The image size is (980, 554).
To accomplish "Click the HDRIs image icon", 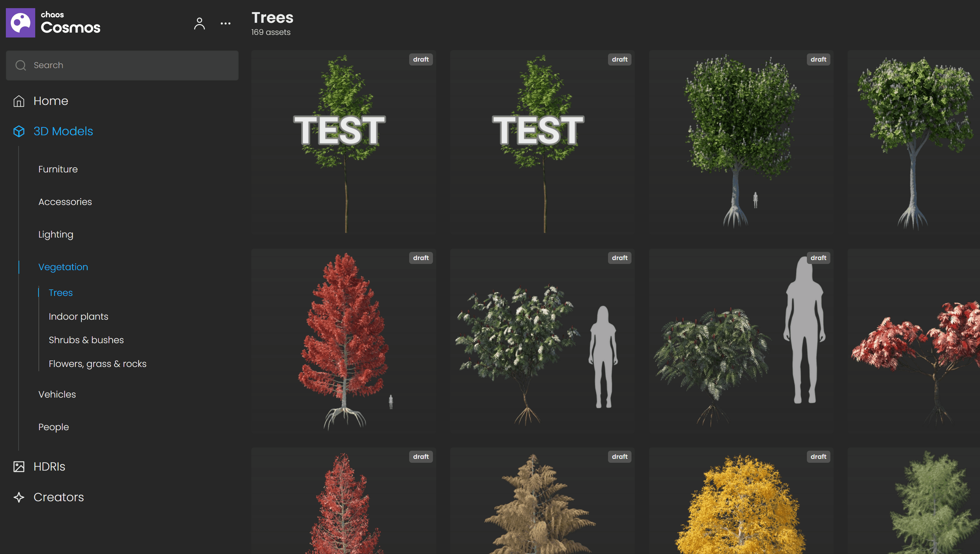I will [x=19, y=466].
